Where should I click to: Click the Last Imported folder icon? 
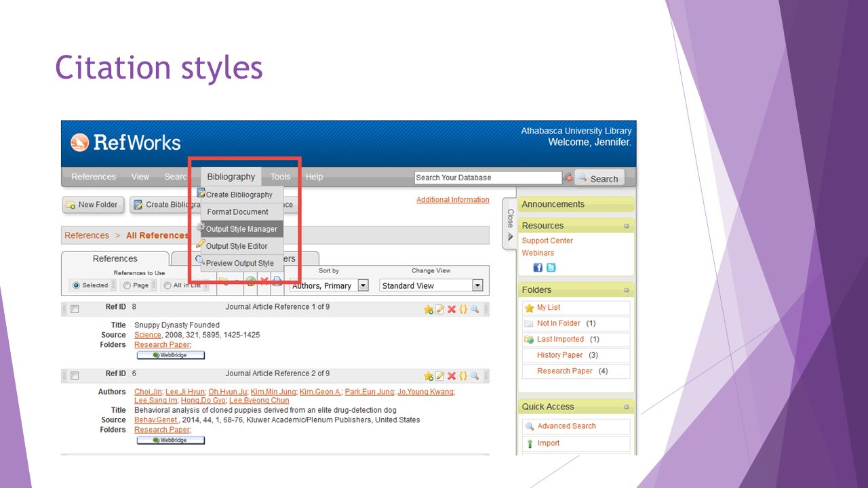(530, 340)
